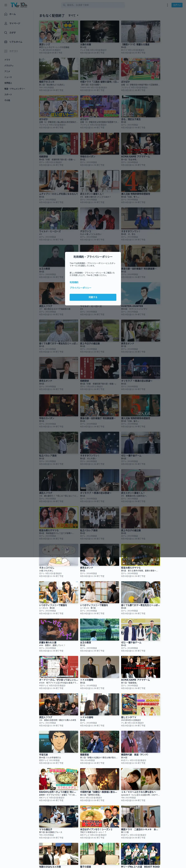186x868 pixels.
Task: Click the TVer 10th logo
Action: (x=19, y=5)
